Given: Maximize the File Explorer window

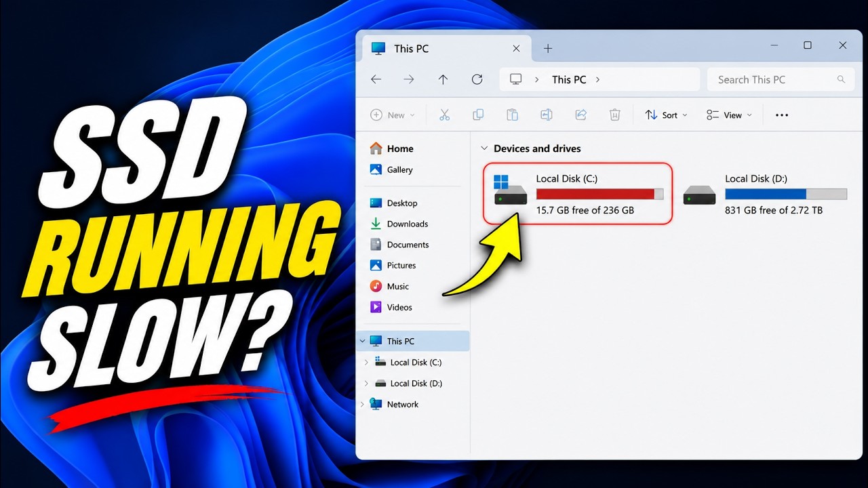Looking at the screenshot, I should coord(808,45).
